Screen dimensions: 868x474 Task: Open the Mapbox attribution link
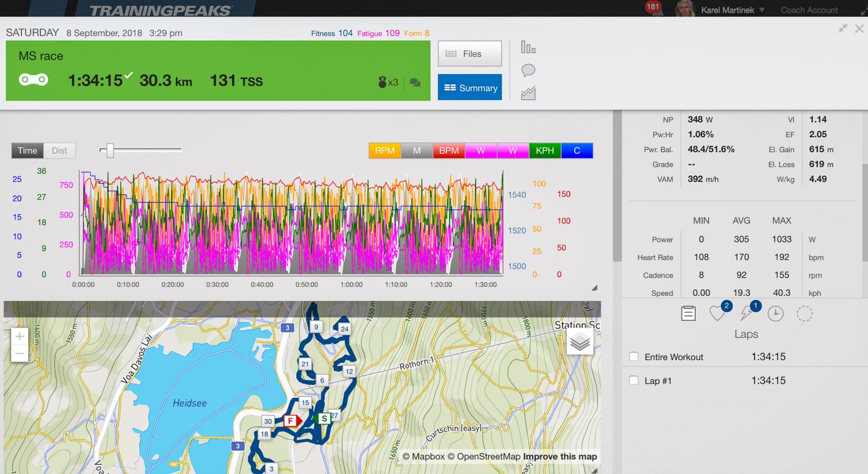pos(424,456)
